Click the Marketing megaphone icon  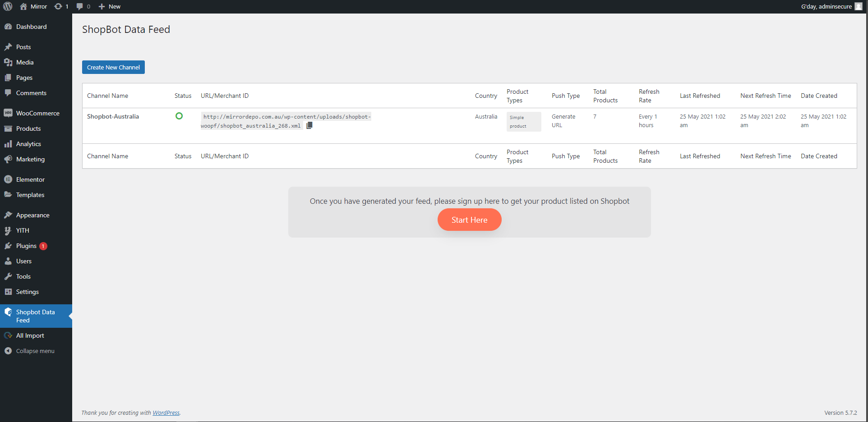pyautogui.click(x=8, y=159)
